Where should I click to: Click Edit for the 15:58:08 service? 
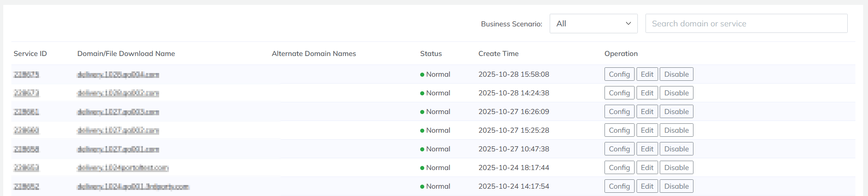(x=647, y=74)
